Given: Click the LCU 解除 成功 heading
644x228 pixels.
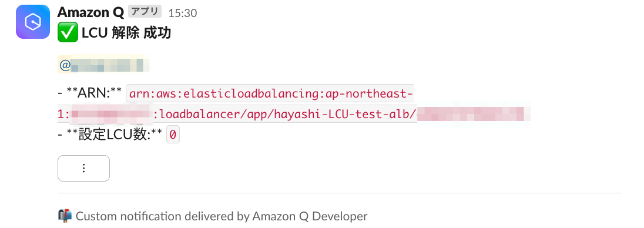Looking at the screenshot, I should pos(126,33).
